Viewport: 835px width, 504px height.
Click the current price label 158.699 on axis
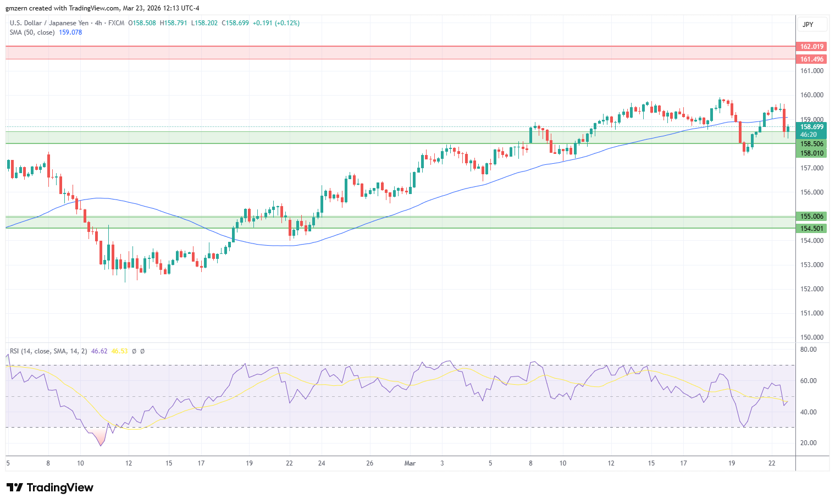(811, 127)
